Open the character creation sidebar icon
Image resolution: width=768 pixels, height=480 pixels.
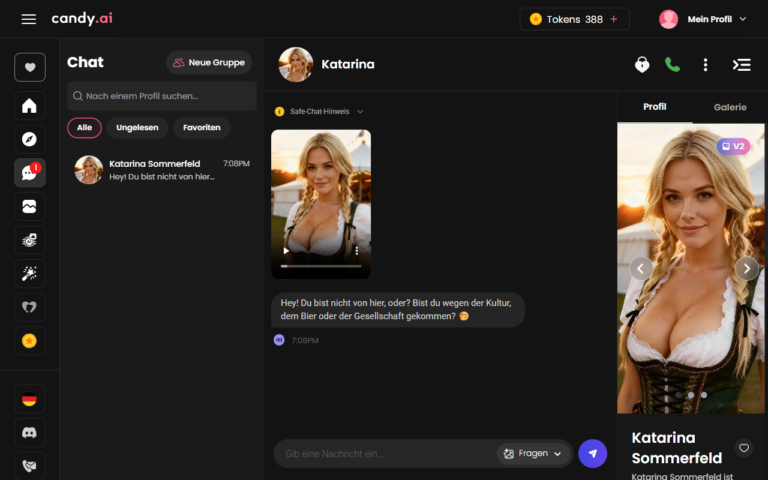click(x=30, y=240)
